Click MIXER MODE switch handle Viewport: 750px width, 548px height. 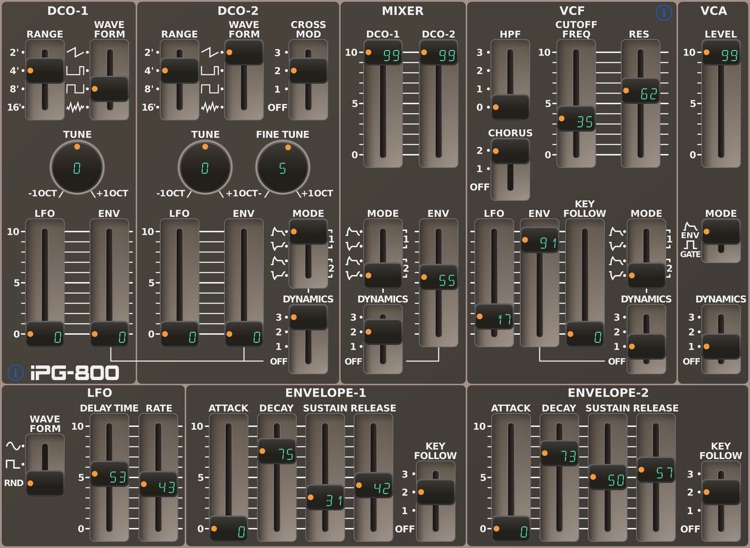383,275
